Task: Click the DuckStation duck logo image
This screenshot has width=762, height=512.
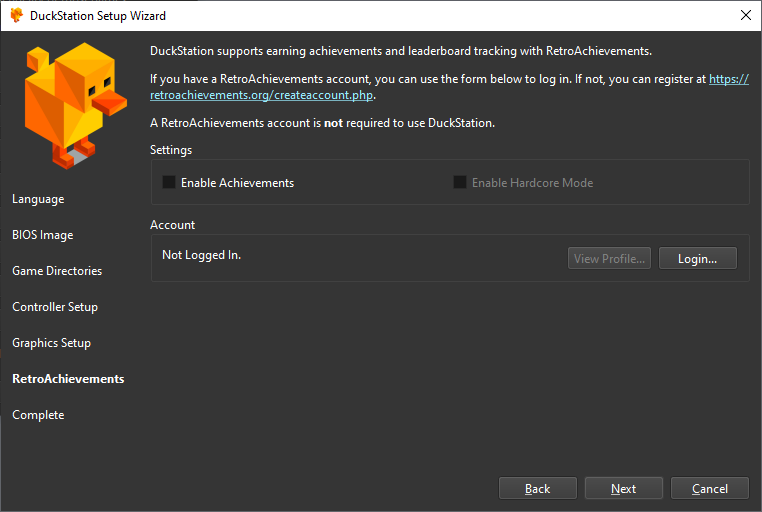Action: click(x=75, y=105)
